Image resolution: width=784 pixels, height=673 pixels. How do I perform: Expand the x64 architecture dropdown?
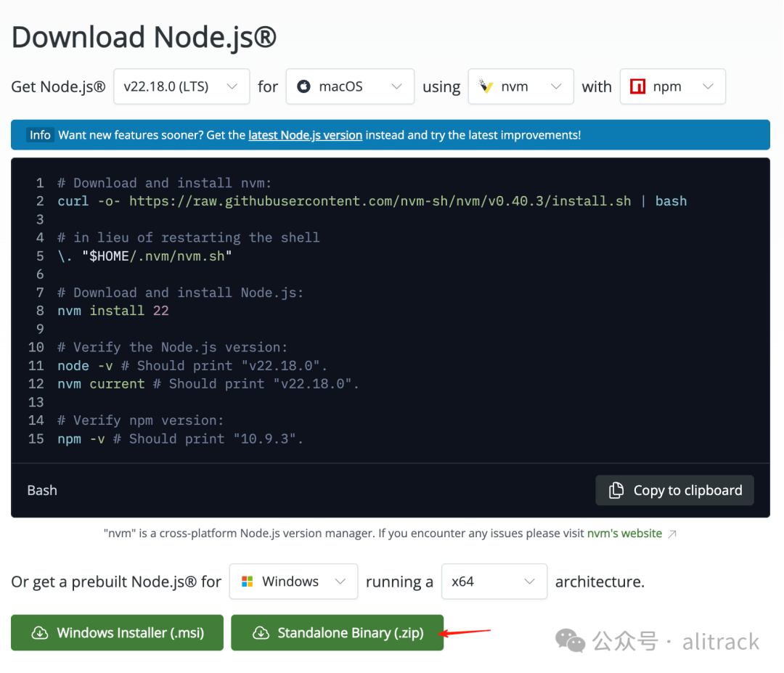[x=494, y=582]
